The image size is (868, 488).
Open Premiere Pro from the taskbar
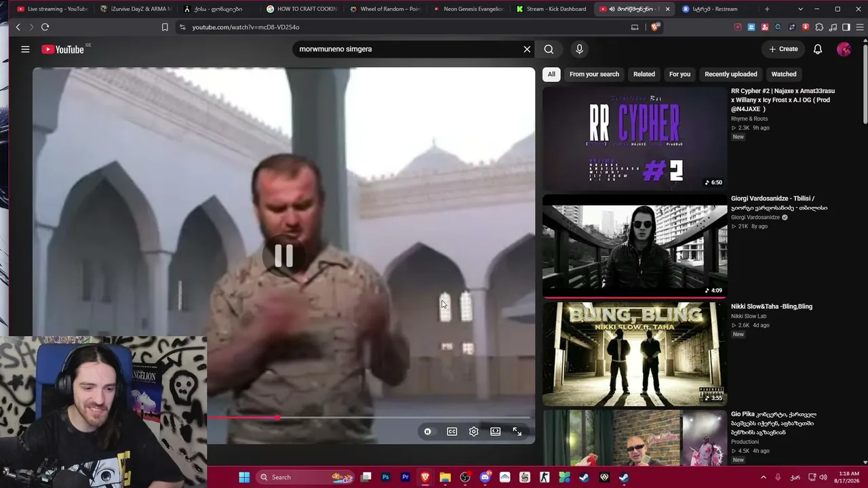coord(406,477)
